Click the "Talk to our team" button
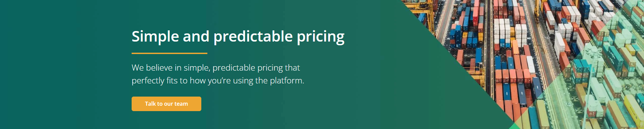Screen dimensions: 644x129 166,104
